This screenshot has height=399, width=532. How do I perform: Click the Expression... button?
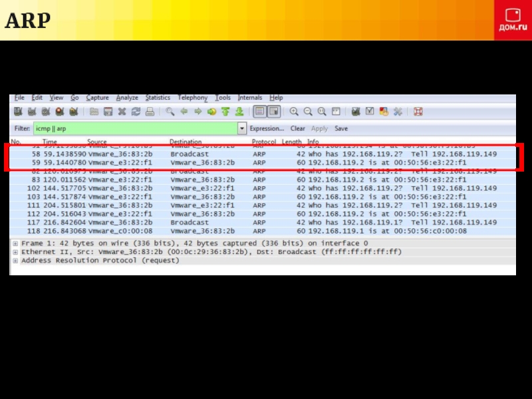(x=267, y=128)
